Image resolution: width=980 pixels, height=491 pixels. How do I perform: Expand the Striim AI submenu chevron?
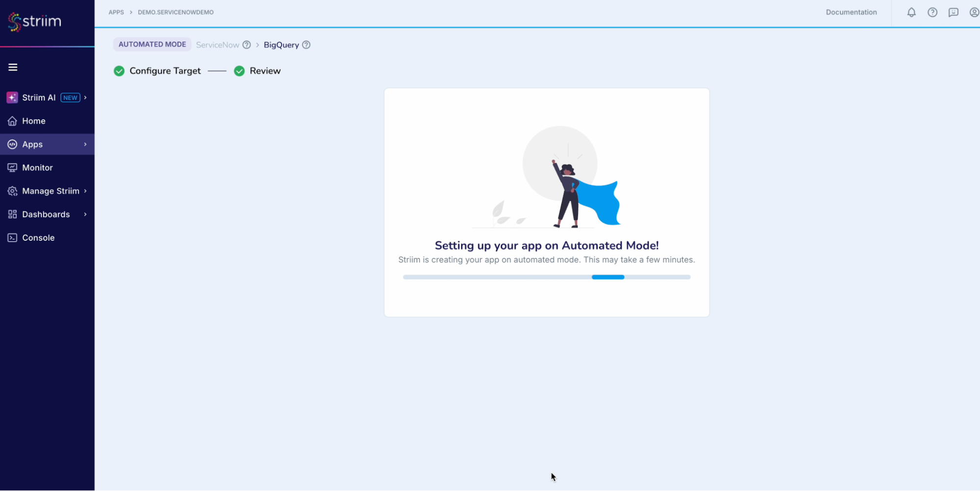85,98
